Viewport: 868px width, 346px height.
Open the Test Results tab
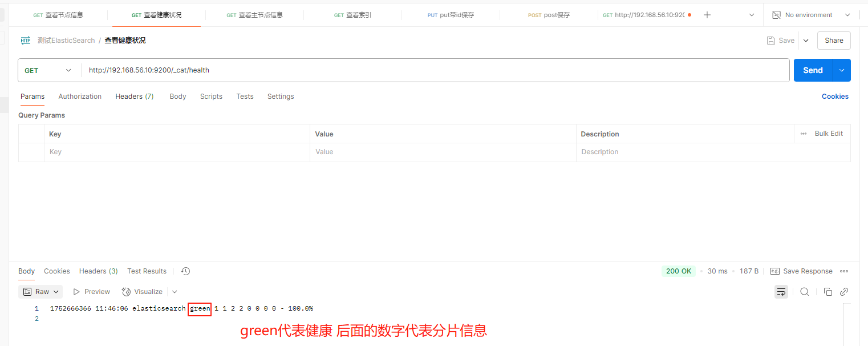click(x=147, y=271)
